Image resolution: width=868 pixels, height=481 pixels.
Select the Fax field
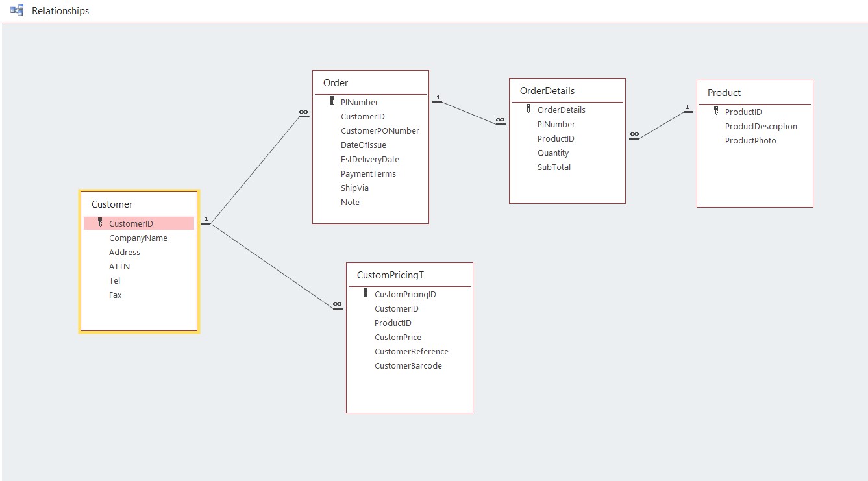tap(116, 295)
